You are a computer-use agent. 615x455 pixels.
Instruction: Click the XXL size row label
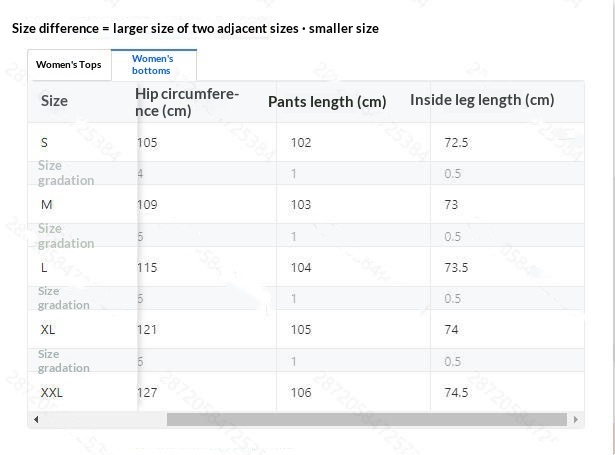tap(51, 393)
